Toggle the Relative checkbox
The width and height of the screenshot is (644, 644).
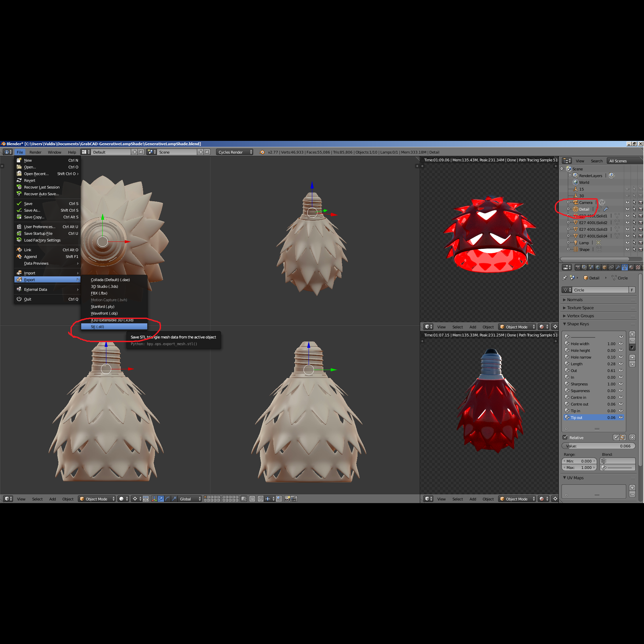click(x=565, y=437)
